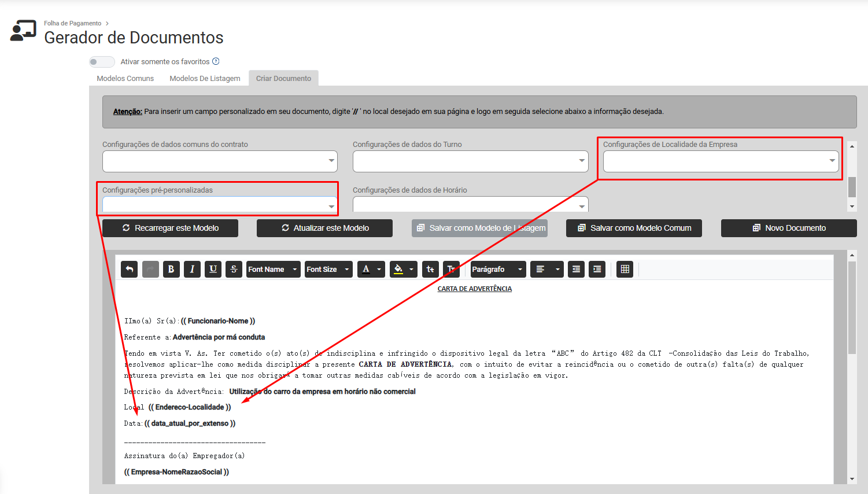Image resolution: width=868 pixels, height=494 pixels.
Task: Click the capitalize text-case icon
Action: (x=451, y=269)
